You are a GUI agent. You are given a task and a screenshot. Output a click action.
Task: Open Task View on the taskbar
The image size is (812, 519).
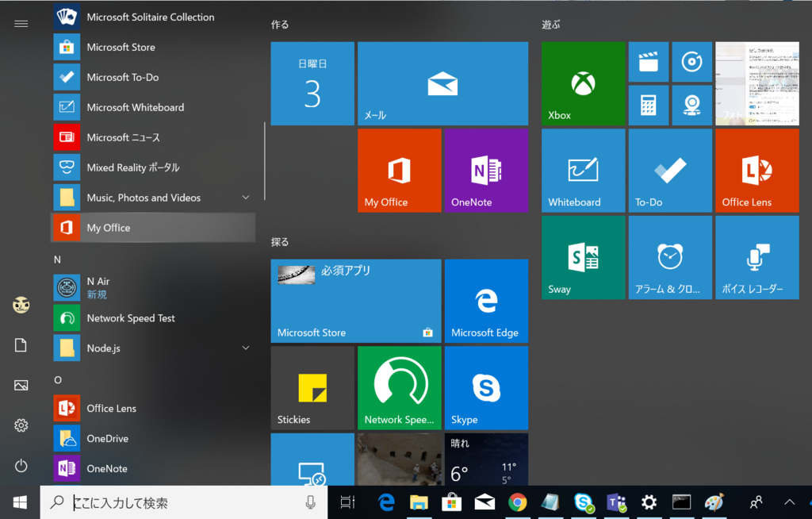(347, 502)
